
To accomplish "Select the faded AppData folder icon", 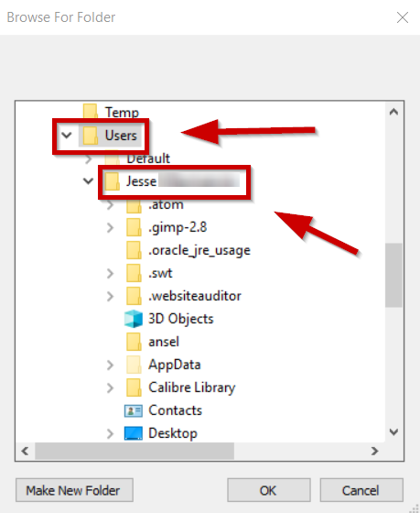I will coord(134,365).
